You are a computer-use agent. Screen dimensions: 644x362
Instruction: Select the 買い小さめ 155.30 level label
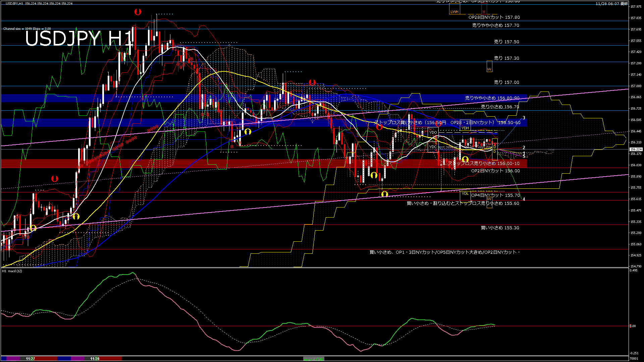pyautogui.click(x=500, y=228)
